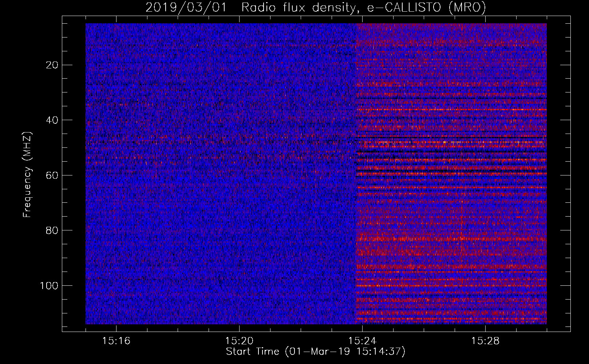Click the 40 frequency tick label
The height and width of the screenshot is (364, 589).
pos(52,120)
